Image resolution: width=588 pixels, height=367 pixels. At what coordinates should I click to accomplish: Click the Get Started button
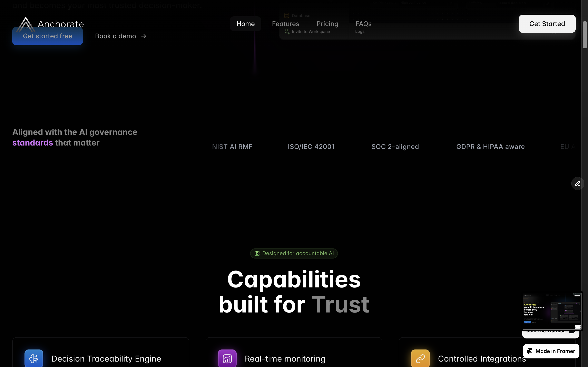[547, 23]
